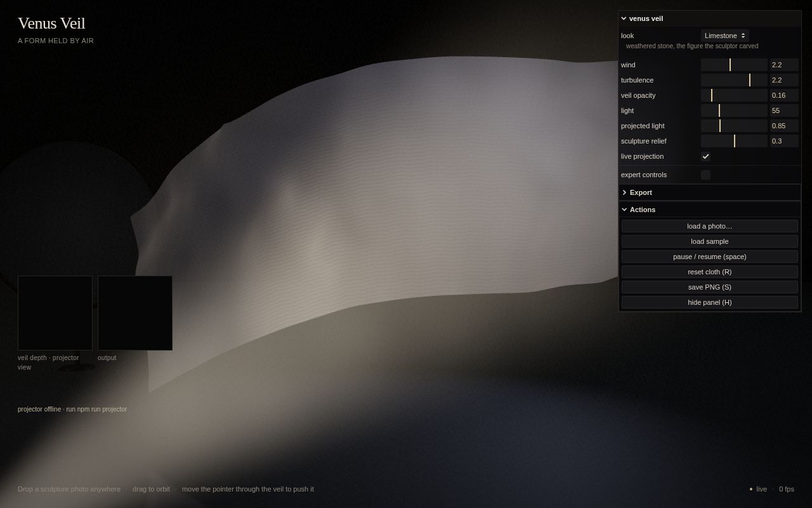Expand the Export section

pos(710,192)
